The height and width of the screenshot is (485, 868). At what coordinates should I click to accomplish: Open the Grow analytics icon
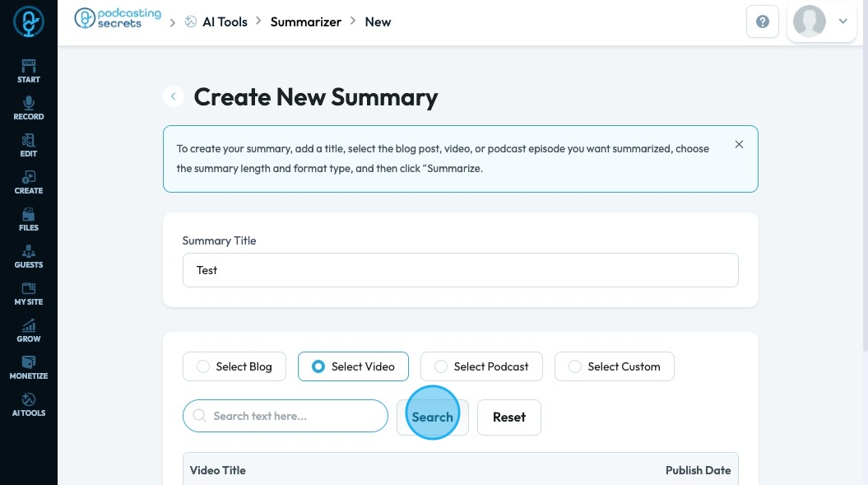(28, 330)
